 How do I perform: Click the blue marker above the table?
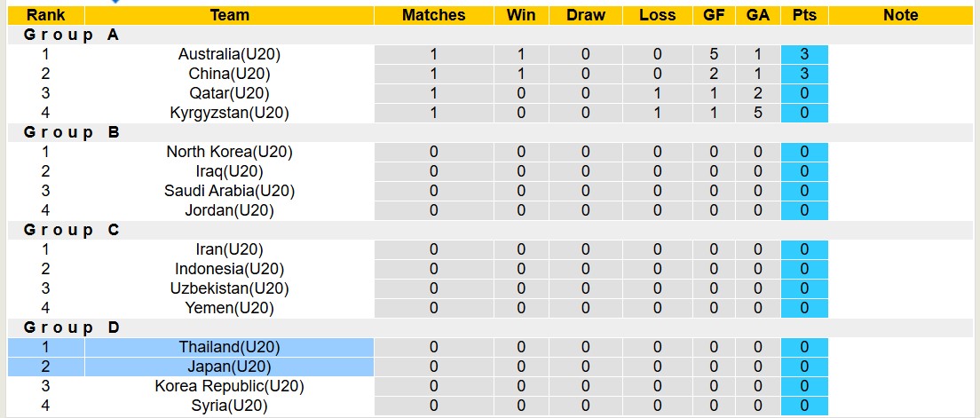(115, 2)
